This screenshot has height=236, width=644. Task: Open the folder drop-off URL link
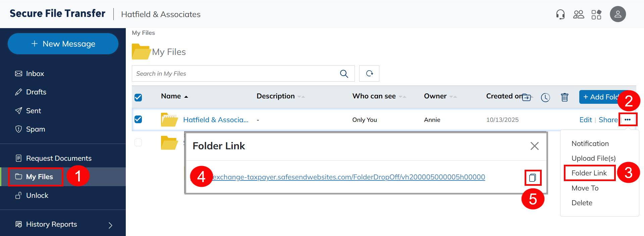[x=349, y=177]
